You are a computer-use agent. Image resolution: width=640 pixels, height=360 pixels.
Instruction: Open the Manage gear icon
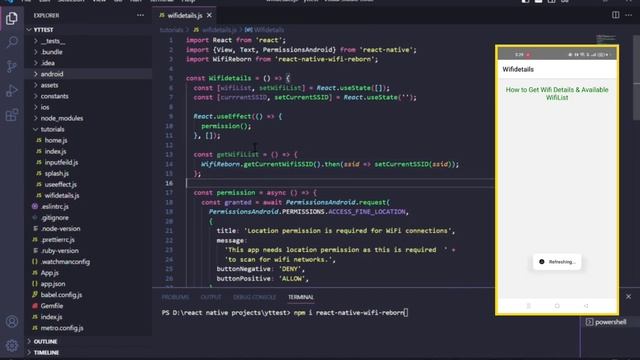click(x=12, y=345)
